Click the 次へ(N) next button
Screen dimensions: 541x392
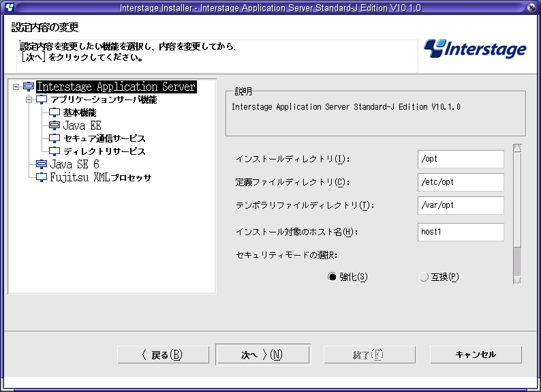point(263,355)
